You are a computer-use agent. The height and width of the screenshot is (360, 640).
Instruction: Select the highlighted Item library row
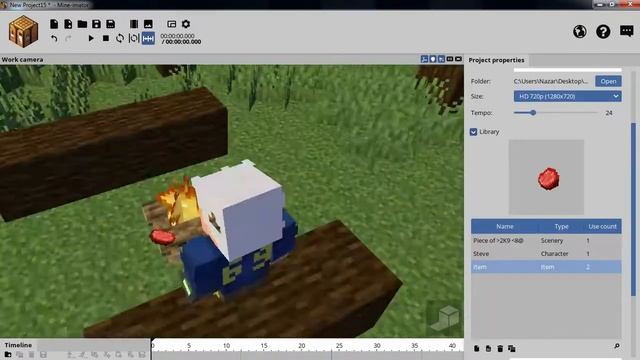click(546, 267)
